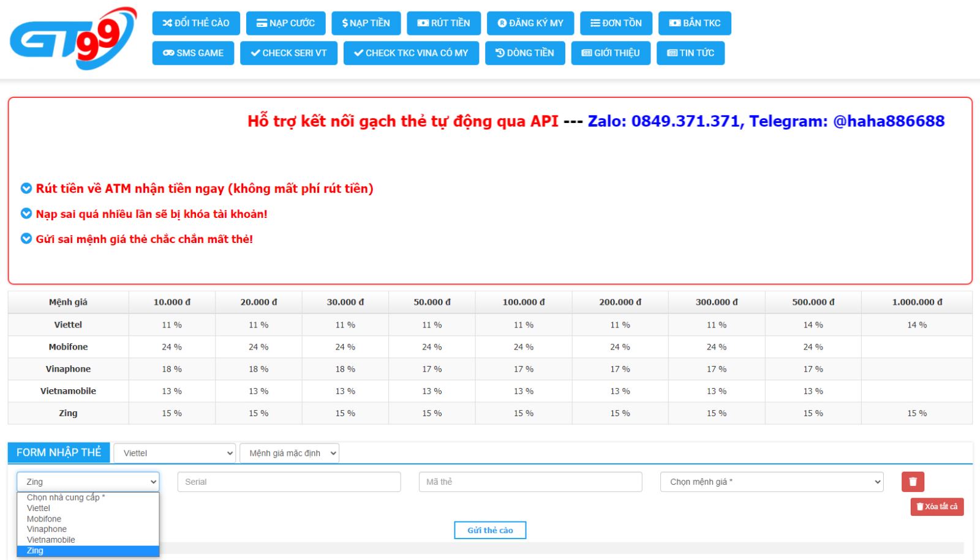
Task: Click Vinaphone 18 % under 10.000 đ
Action: coord(172,369)
